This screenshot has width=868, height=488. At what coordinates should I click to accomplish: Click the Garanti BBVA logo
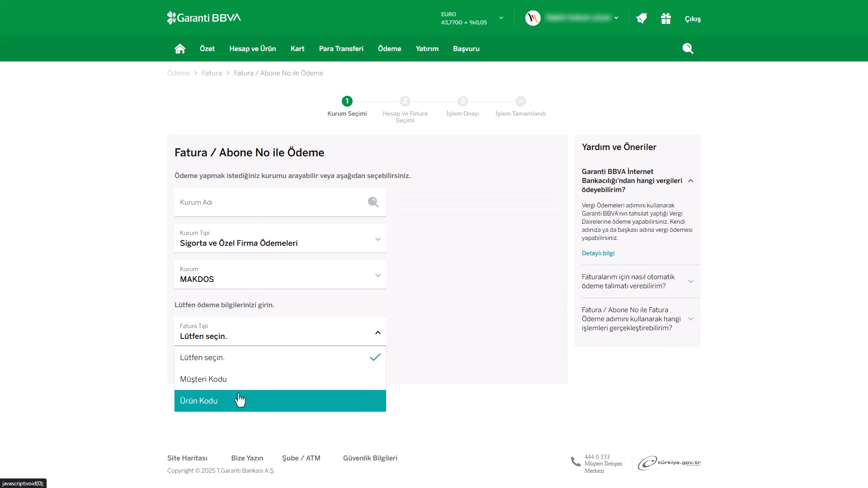coord(204,18)
